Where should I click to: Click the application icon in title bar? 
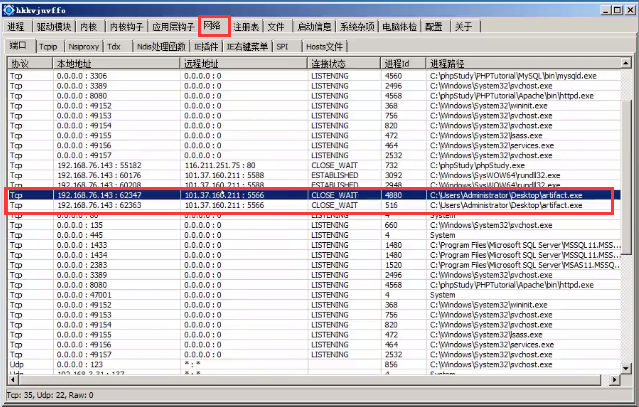click(9, 9)
